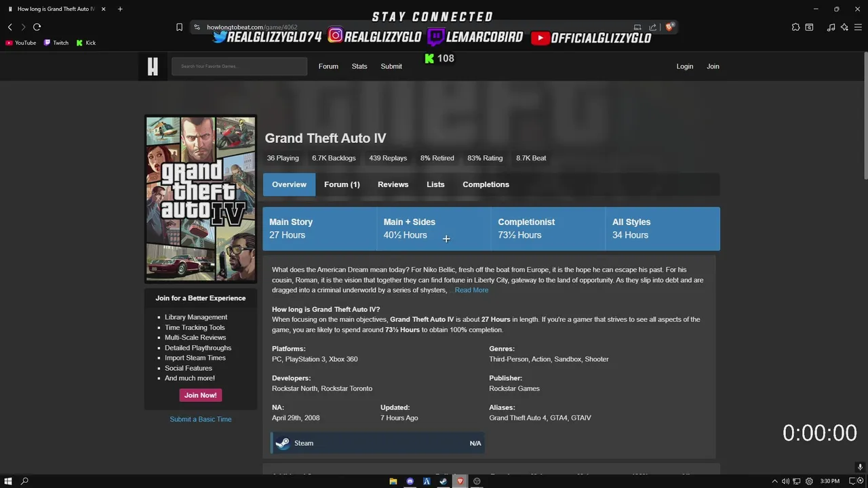Expand description with Read More

(471, 290)
